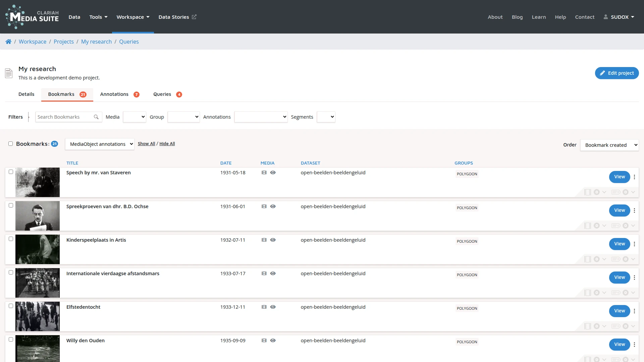
Task: Click annotation tag icon in Internationale vierdaagse row
Action: [616, 293]
